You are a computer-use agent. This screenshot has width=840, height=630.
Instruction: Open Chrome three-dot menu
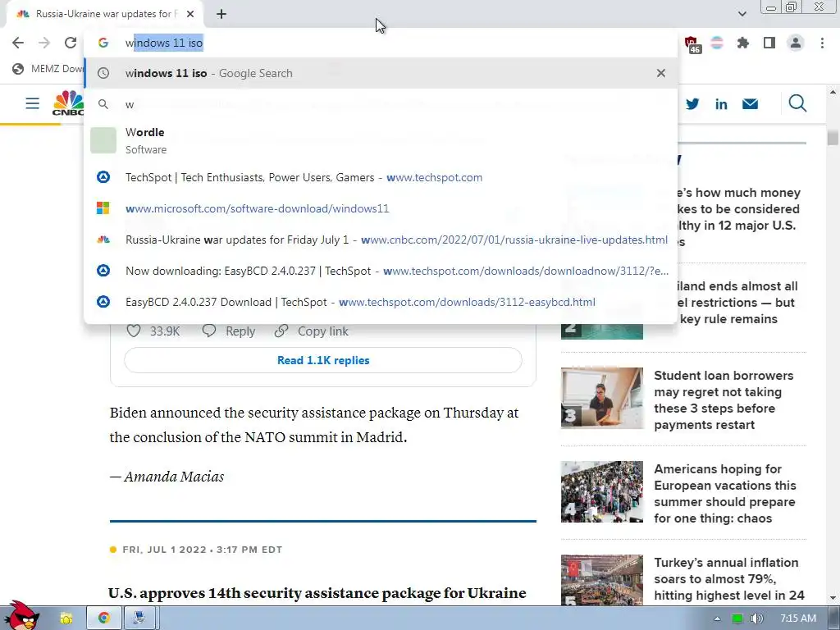coord(822,43)
